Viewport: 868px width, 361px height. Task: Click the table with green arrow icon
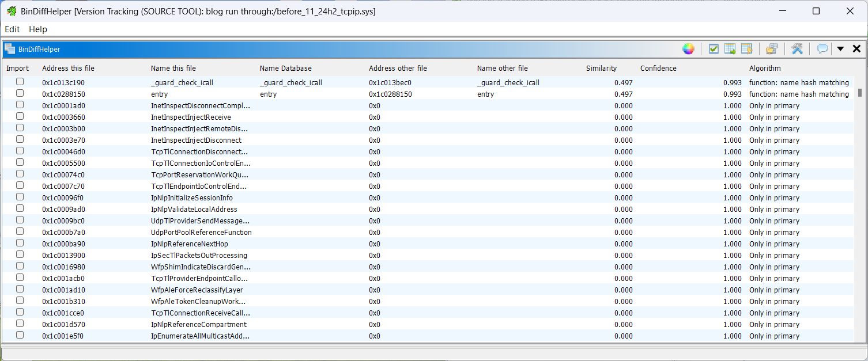coord(730,49)
